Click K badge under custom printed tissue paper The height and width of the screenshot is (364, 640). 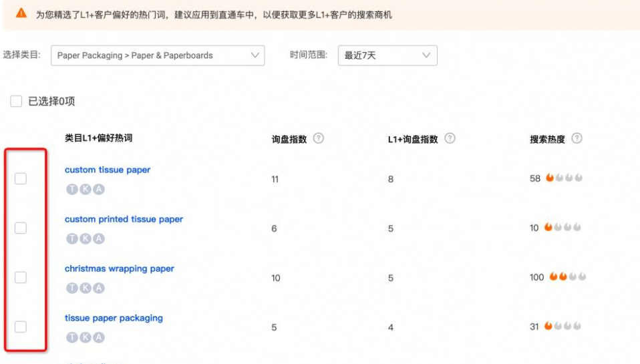(x=86, y=238)
